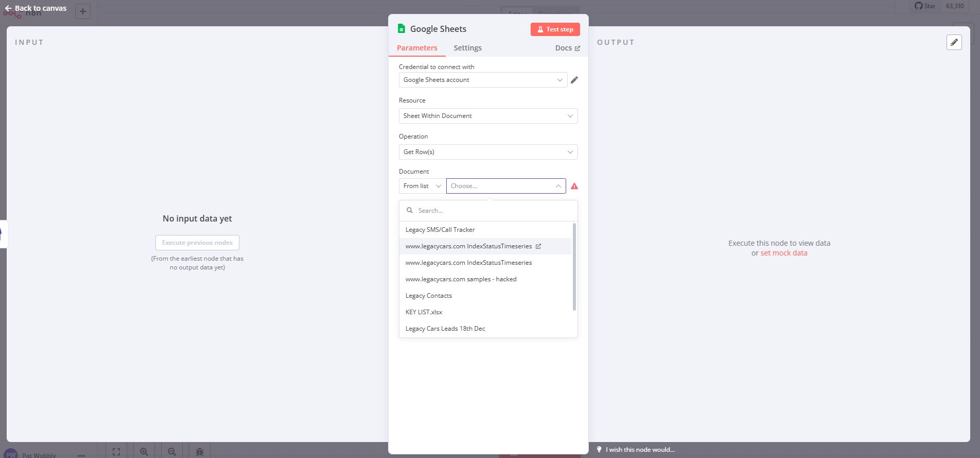Click the GitHub Star button

click(x=925, y=6)
